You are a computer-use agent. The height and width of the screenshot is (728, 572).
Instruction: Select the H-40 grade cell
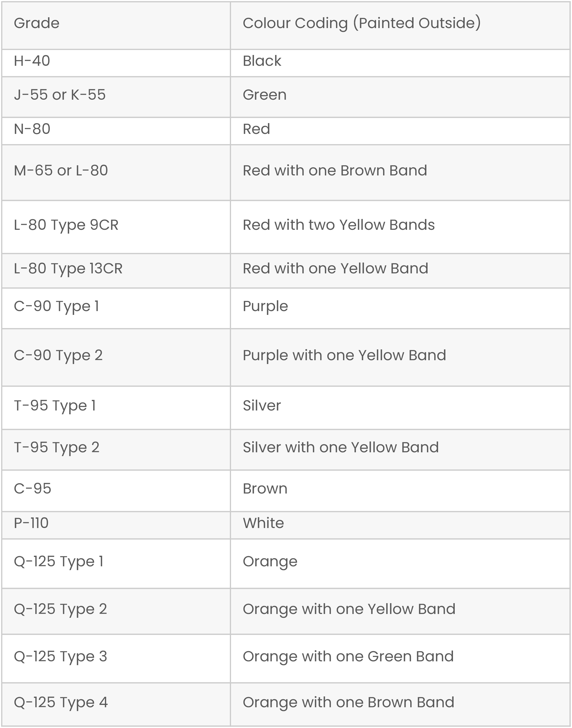pyautogui.click(x=32, y=61)
